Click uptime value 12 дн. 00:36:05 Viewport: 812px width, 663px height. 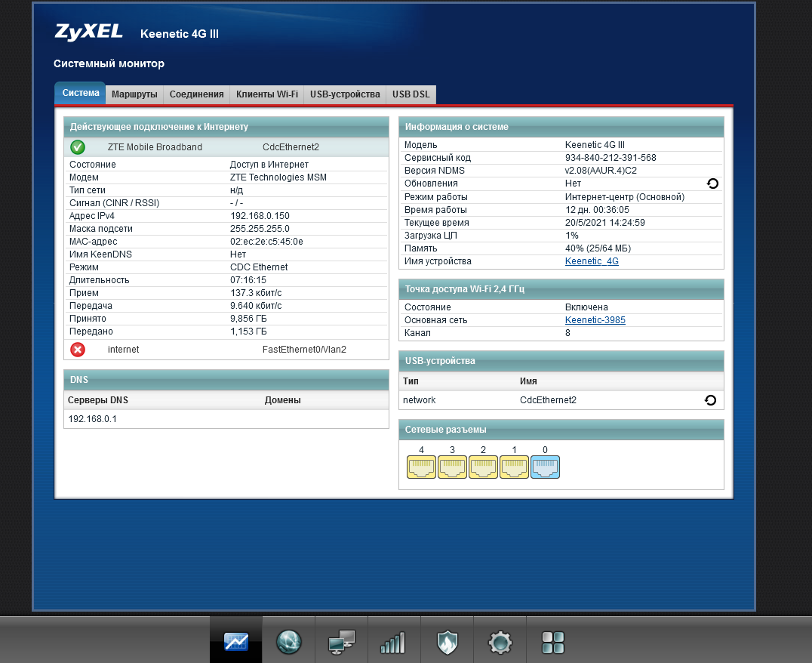(597, 210)
